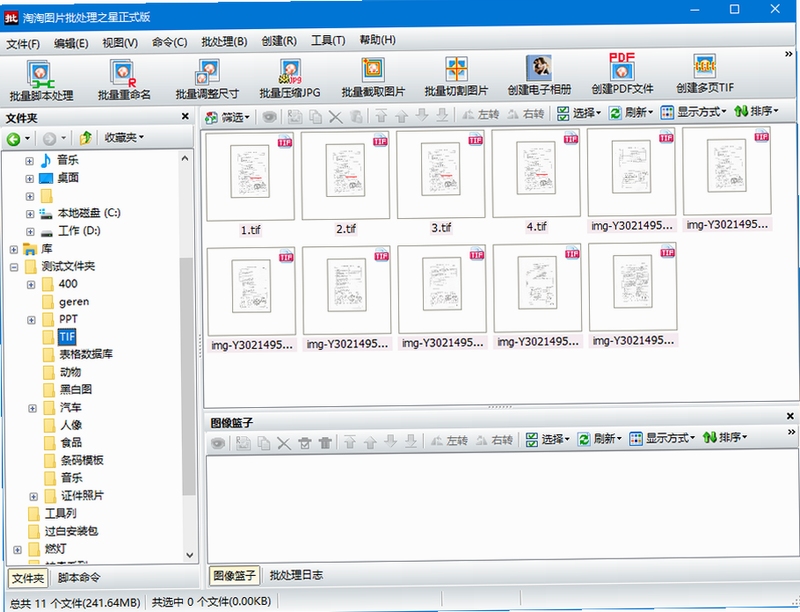
Task: Close the 文件夹 panel
Action: (x=185, y=116)
